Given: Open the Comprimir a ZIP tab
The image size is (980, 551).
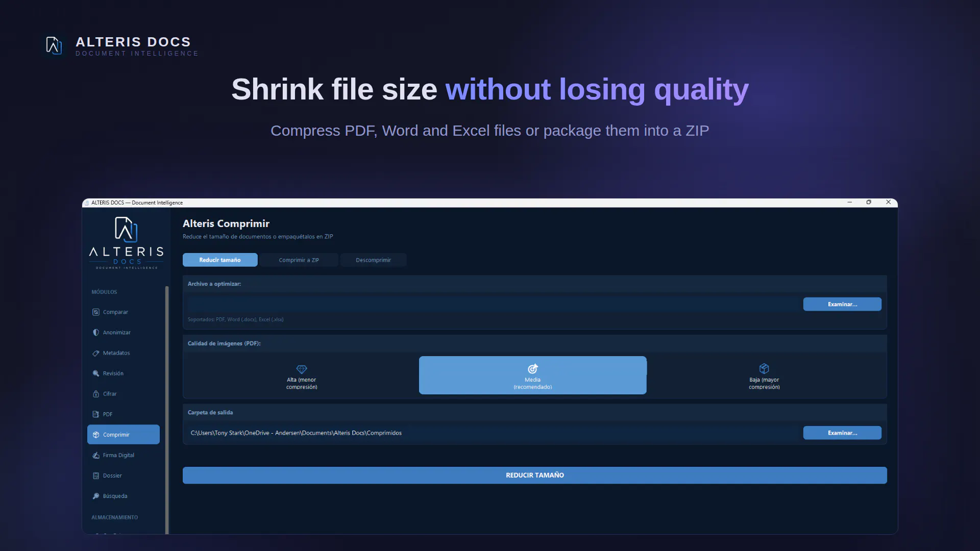Looking at the screenshot, I should tap(299, 260).
